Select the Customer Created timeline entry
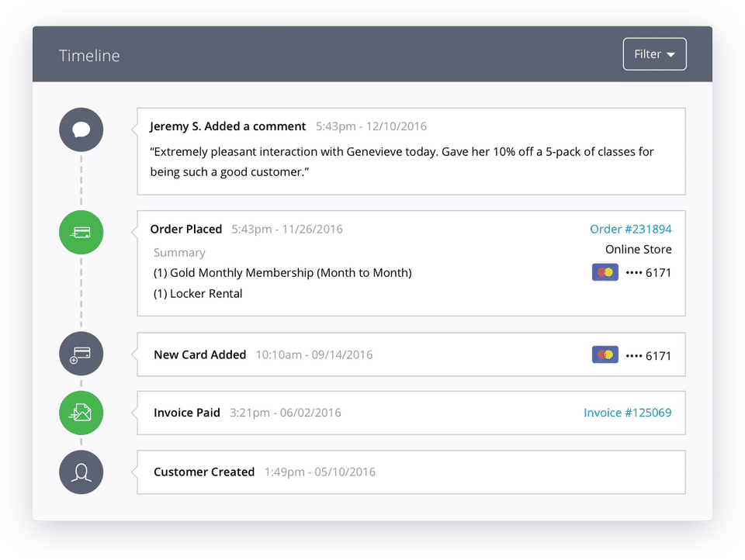This screenshot has height=560, width=745. point(204,472)
